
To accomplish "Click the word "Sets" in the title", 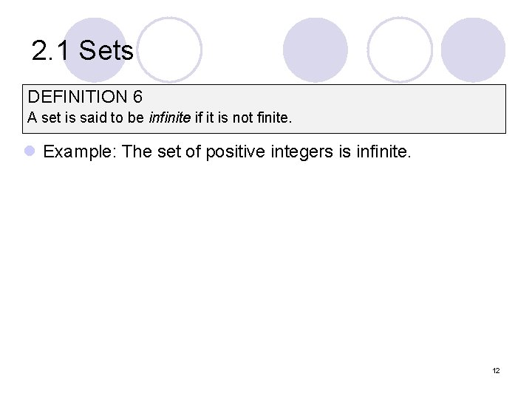I will pyautogui.click(x=106, y=51).
